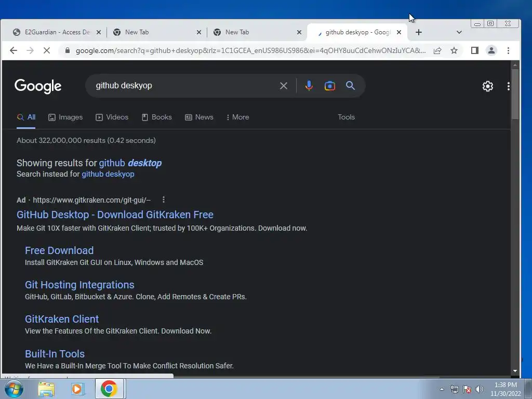
Task: Open Chrome profile avatar
Action: tap(491, 50)
